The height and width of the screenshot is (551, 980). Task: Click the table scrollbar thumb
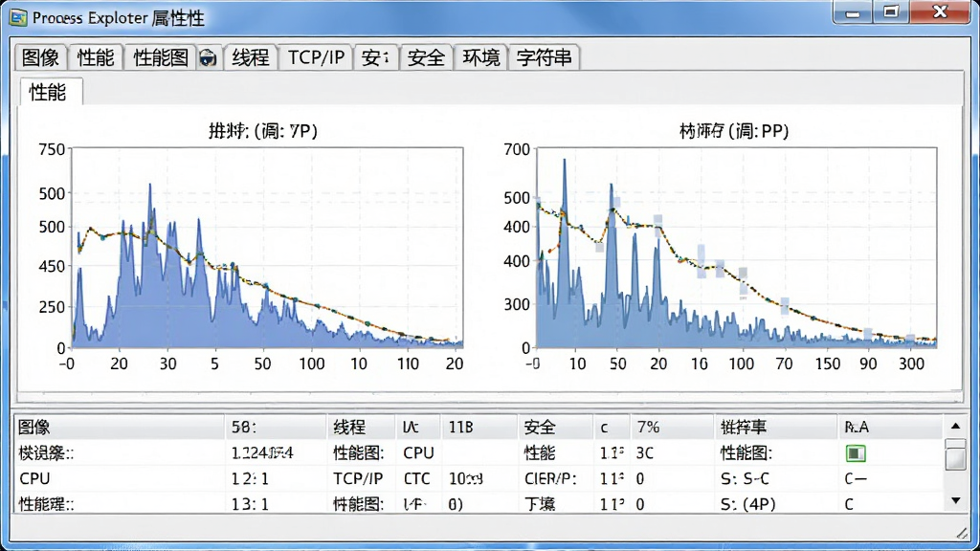coord(955,454)
